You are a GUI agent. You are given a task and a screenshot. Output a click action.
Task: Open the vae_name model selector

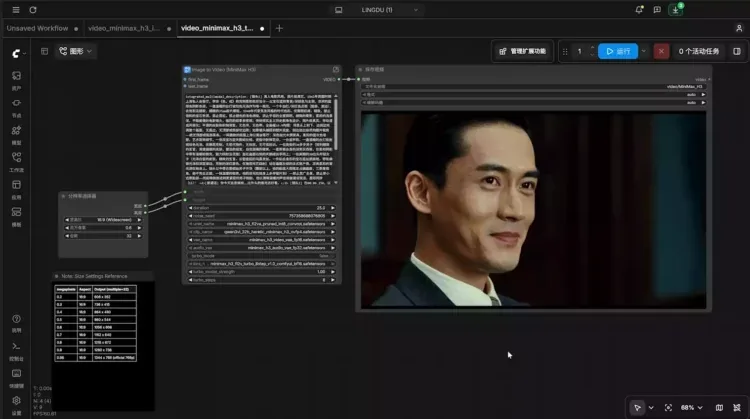tap(261, 240)
